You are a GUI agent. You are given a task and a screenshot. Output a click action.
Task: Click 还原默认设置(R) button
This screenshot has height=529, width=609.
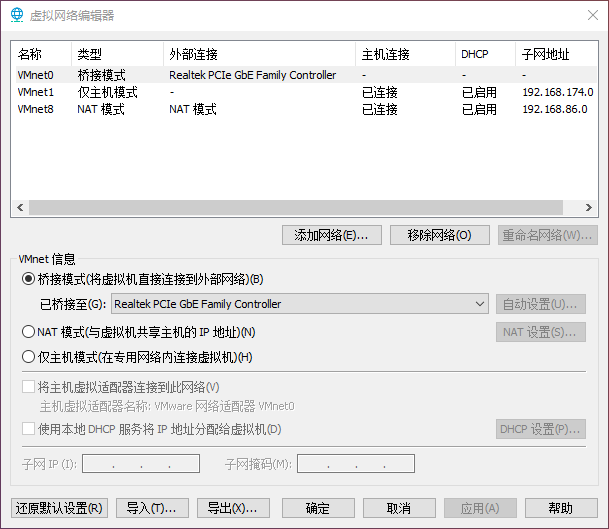point(59,508)
